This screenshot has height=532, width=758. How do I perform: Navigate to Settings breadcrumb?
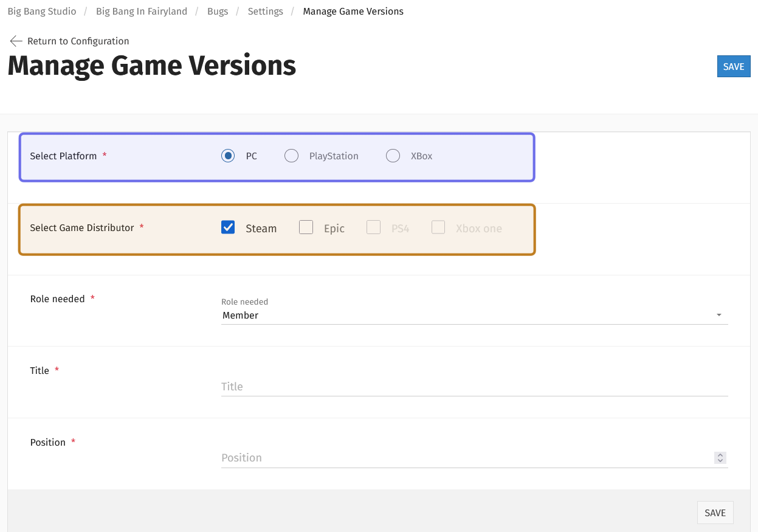[x=266, y=11]
